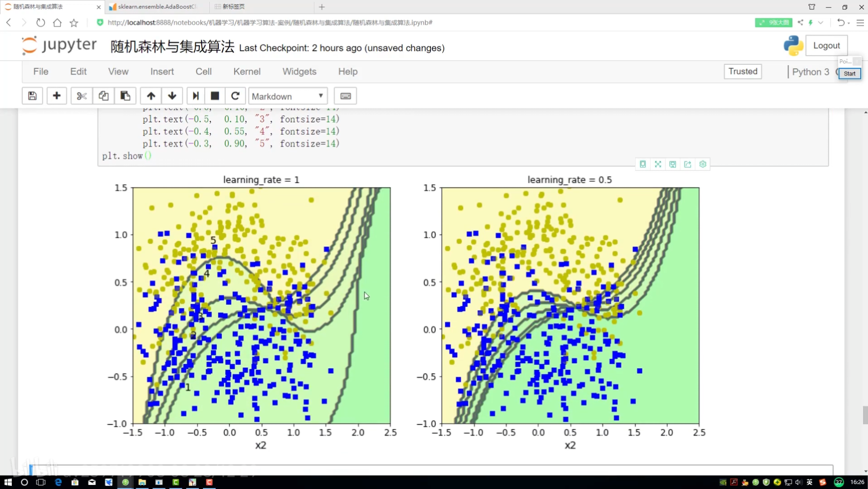Click the browser undo close tab icon
This screenshot has width=868, height=489.
[x=841, y=22]
